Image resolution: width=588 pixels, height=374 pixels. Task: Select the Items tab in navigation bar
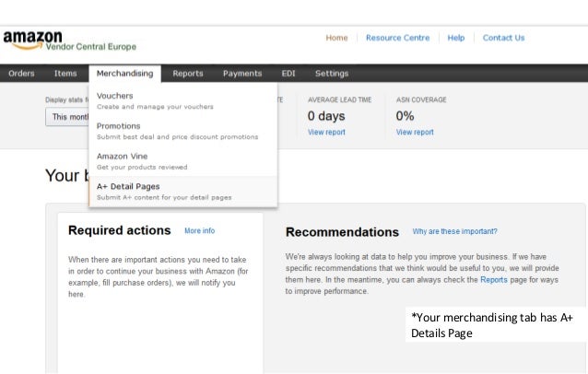coord(65,74)
